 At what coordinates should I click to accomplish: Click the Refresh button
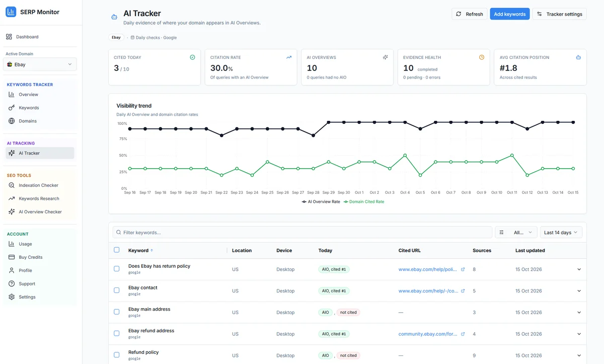pyautogui.click(x=469, y=14)
